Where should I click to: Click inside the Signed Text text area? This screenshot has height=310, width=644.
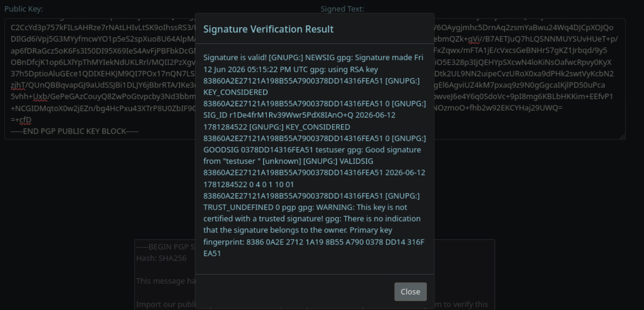(529, 79)
